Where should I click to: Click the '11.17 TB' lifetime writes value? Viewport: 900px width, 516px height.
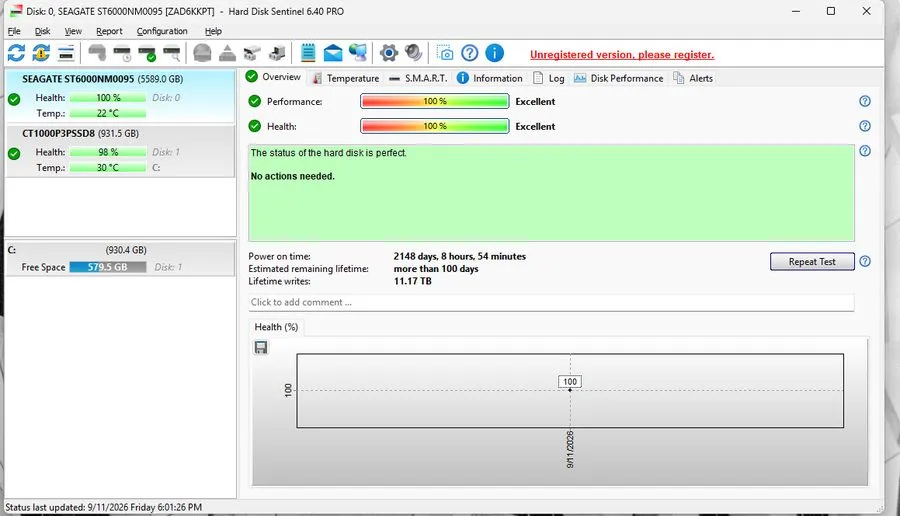(413, 281)
